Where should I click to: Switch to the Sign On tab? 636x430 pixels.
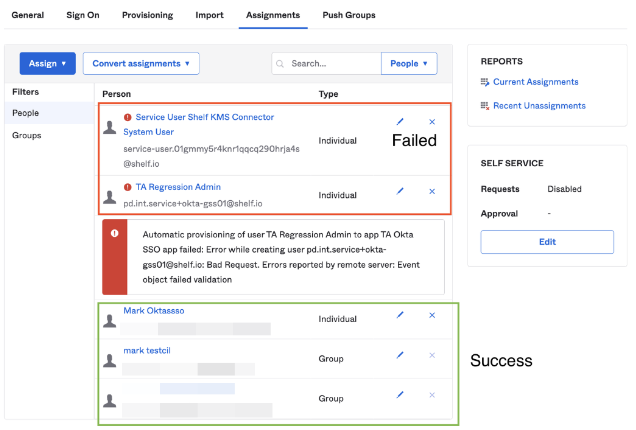click(83, 15)
